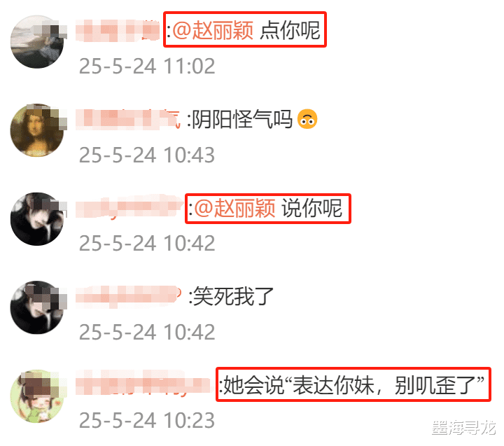Click username before 阴阳怪气吗 comment
This screenshot has height=446, width=504.
pyautogui.click(x=128, y=119)
